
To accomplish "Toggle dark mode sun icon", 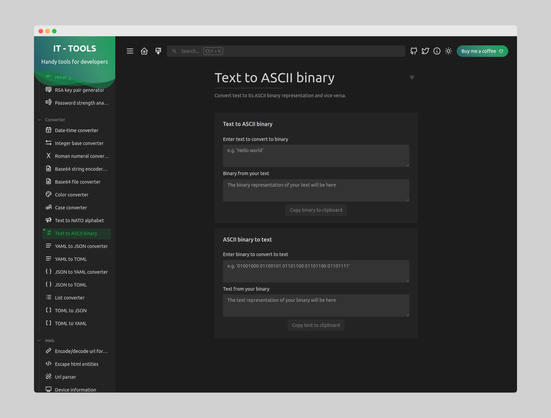I will (x=448, y=51).
